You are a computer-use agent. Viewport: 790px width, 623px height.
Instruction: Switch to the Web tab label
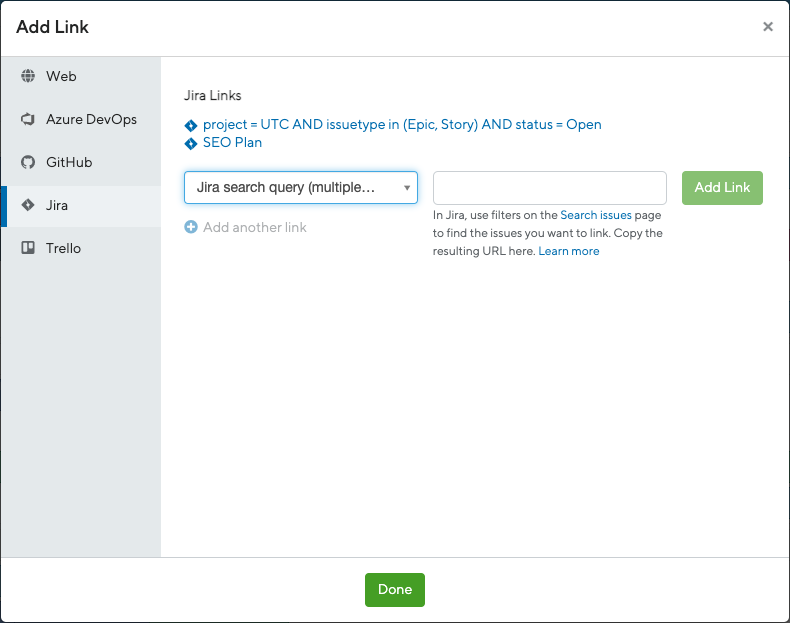[x=61, y=76]
